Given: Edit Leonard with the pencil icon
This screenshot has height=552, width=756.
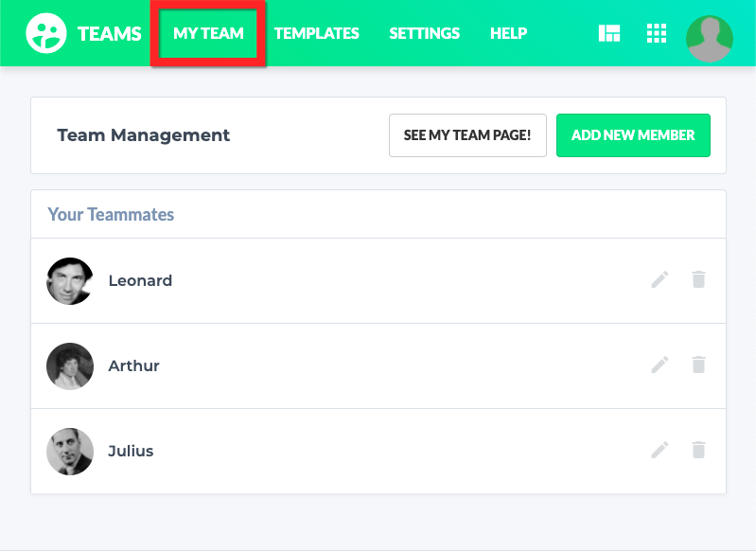Looking at the screenshot, I should [x=660, y=279].
